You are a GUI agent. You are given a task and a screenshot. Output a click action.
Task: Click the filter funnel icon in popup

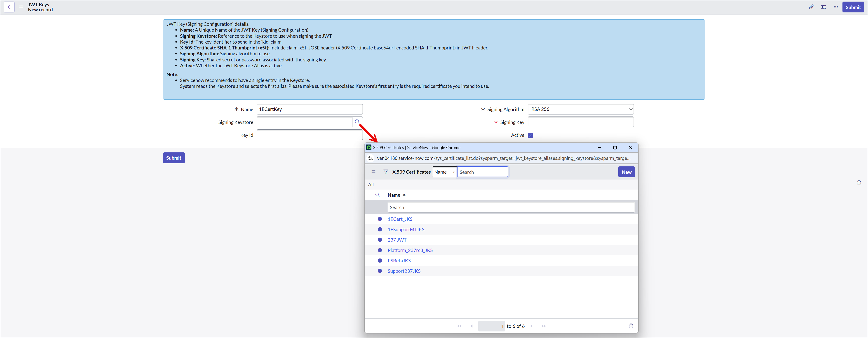[x=385, y=172]
